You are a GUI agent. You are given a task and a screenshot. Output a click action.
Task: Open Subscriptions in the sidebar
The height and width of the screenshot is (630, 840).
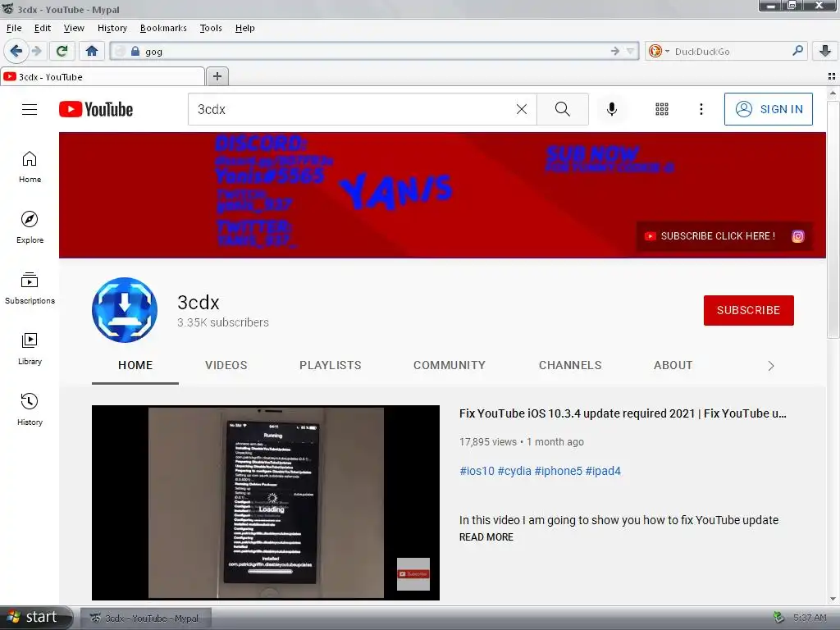tap(30, 288)
